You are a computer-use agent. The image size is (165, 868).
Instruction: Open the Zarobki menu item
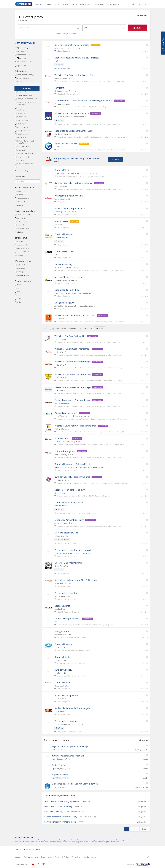(57, 4)
